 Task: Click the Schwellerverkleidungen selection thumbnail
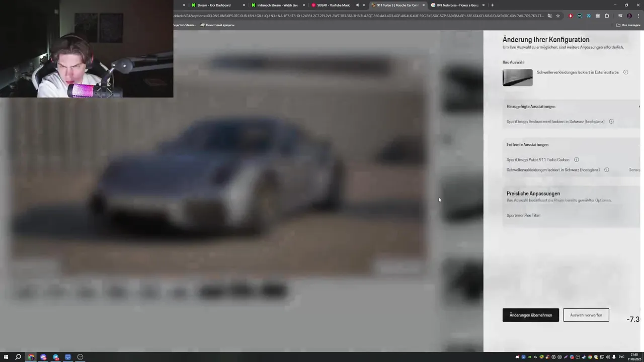click(517, 77)
